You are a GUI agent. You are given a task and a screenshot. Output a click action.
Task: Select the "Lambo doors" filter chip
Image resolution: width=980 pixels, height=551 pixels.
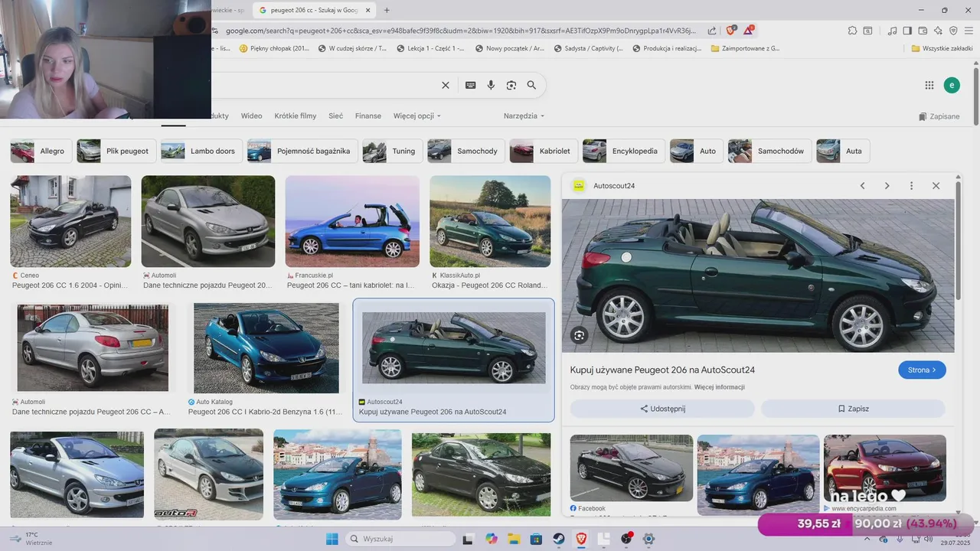point(201,151)
